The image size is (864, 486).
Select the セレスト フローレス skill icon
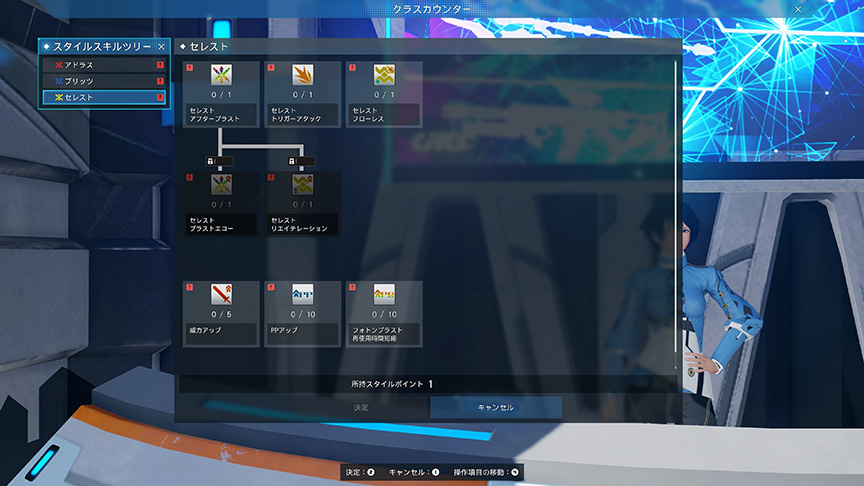pyautogui.click(x=384, y=76)
